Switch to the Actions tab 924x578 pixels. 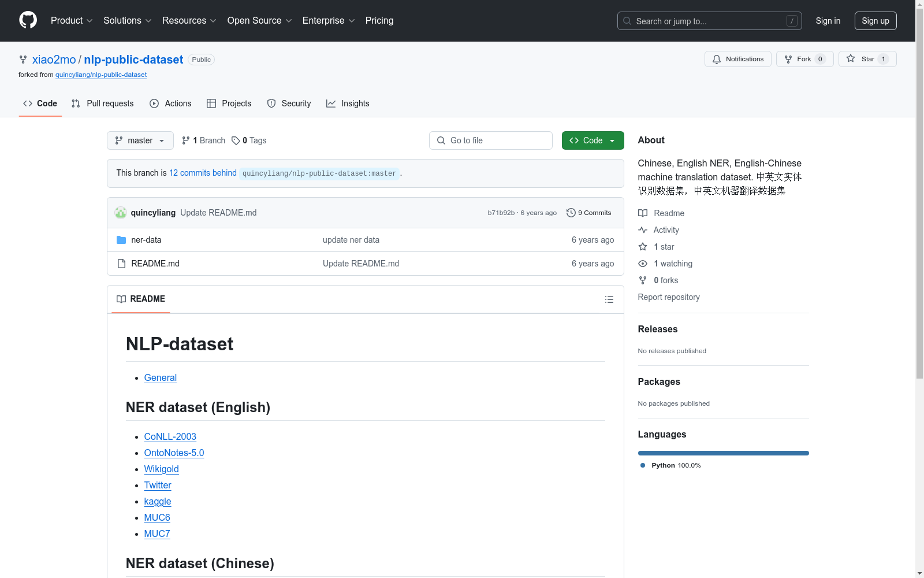click(170, 103)
